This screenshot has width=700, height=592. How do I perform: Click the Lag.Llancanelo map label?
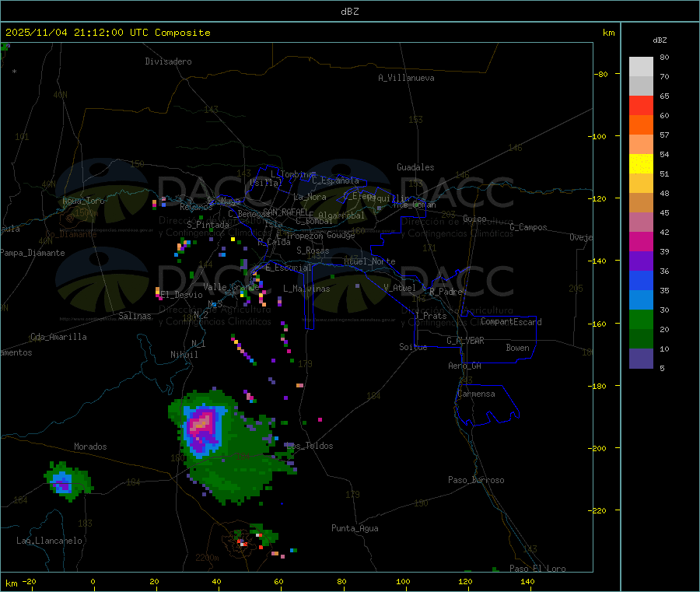(x=50, y=541)
